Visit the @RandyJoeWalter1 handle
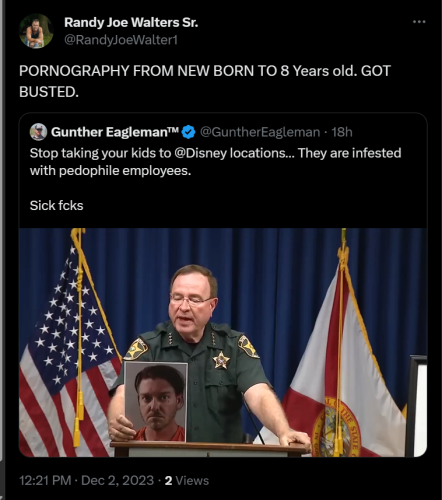Screen dimensions: 442x500 pos(121,40)
